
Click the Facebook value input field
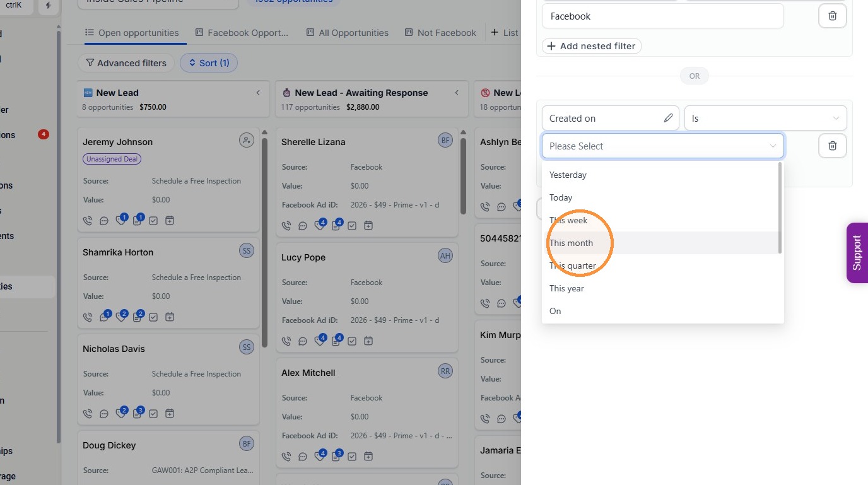(x=662, y=16)
